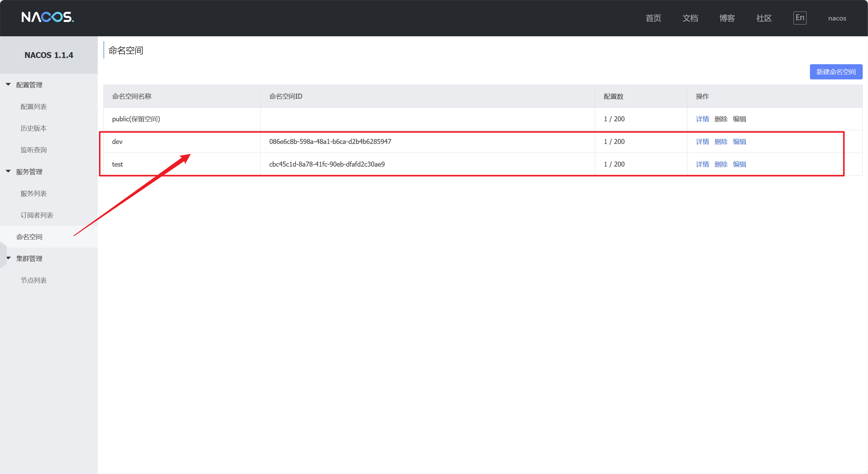The width and height of the screenshot is (868, 474).
Task: View 详情 for public namespace
Action: [x=702, y=119]
